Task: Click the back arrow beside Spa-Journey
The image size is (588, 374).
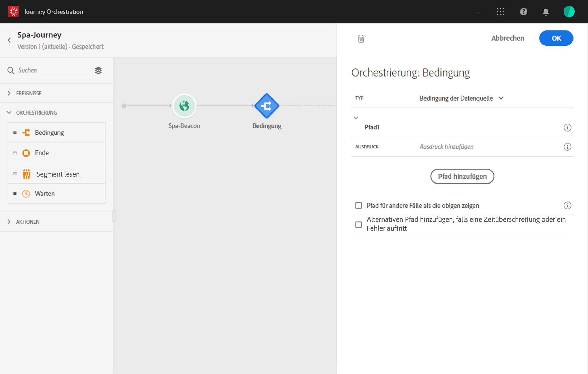Action: 9,40
